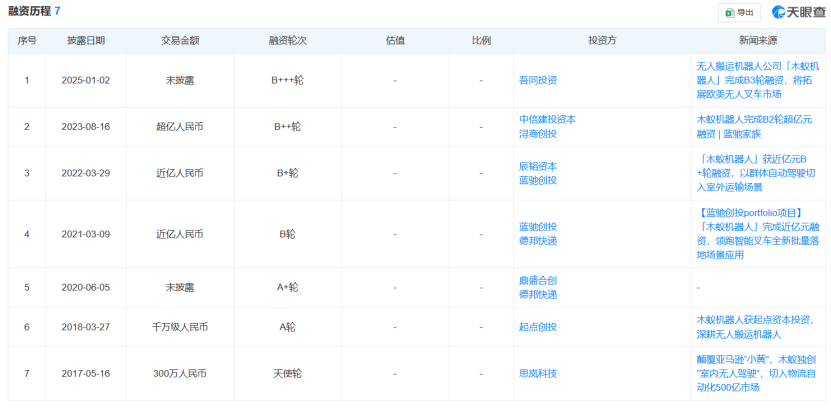
Task: Open investor link 思岚科技
Action: (x=538, y=374)
